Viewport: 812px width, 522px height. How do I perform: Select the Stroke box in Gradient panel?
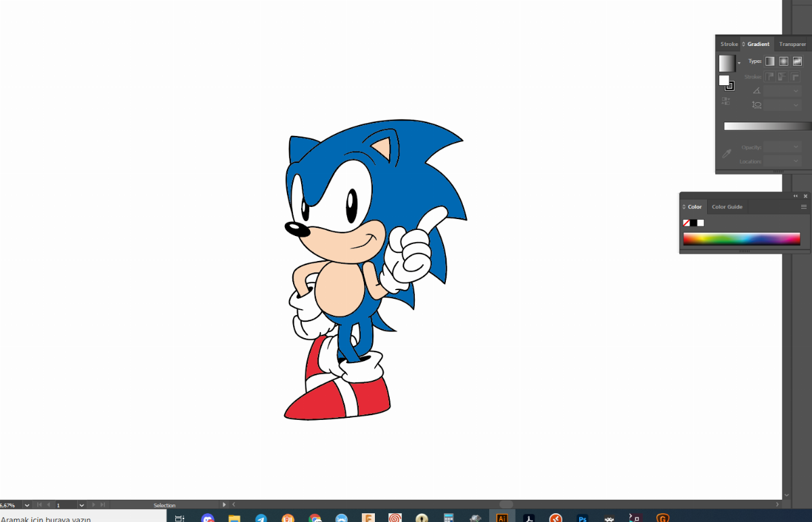(x=729, y=86)
